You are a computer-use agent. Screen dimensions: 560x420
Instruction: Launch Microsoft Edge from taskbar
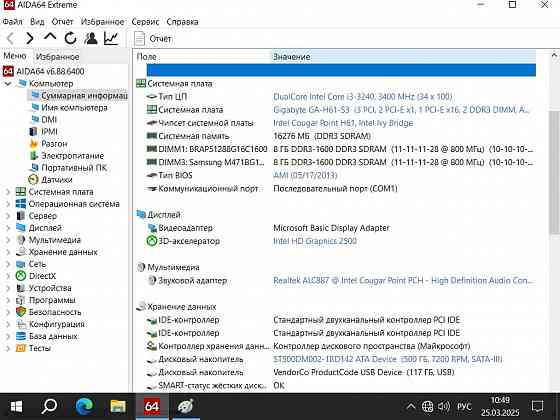[x=84, y=406]
